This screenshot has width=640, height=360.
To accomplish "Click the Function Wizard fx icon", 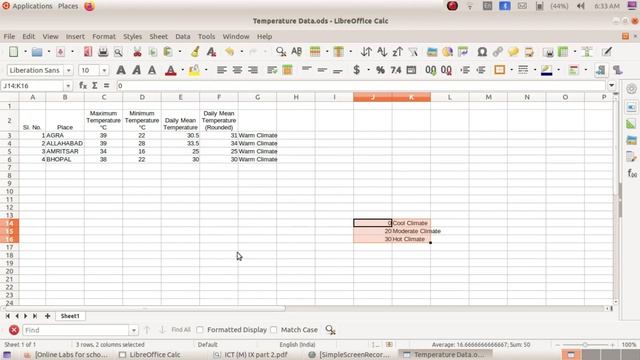I will [83, 86].
